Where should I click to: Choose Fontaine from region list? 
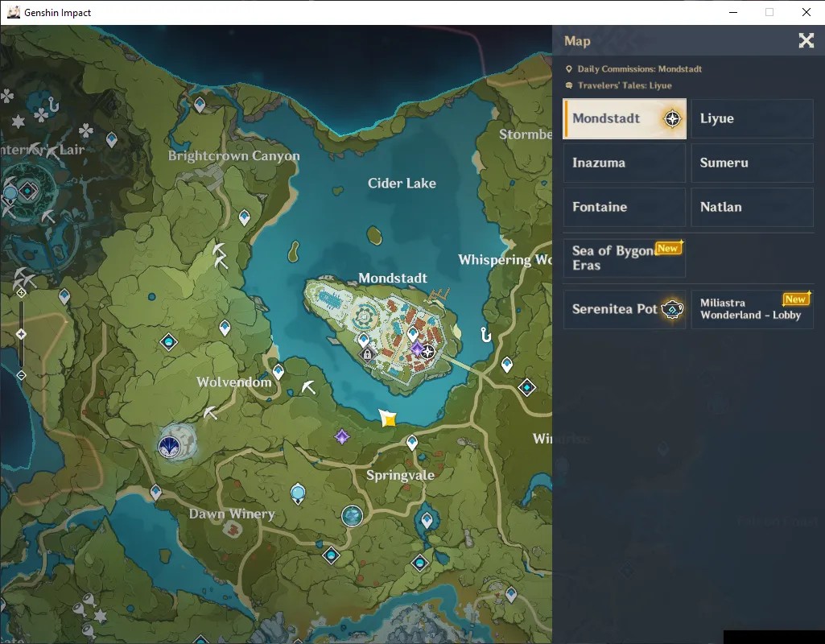625,207
